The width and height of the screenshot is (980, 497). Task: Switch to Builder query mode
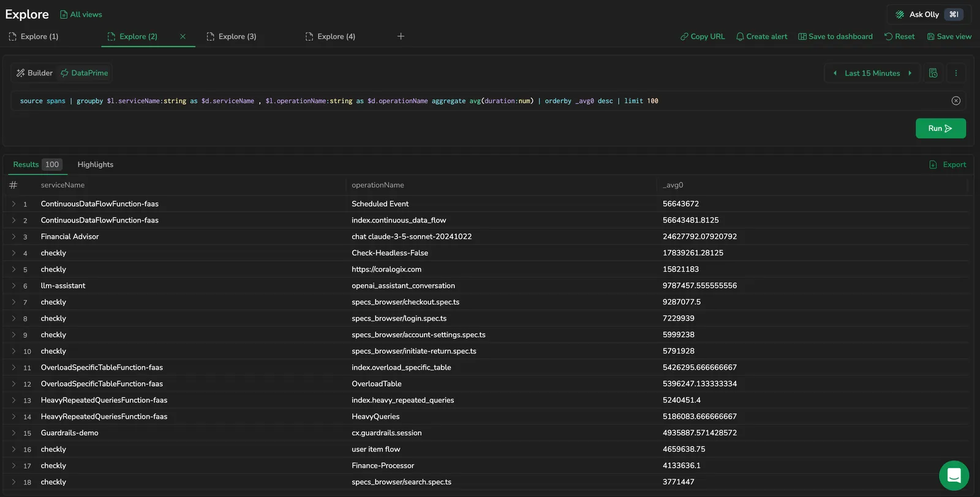(x=34, y=73)
